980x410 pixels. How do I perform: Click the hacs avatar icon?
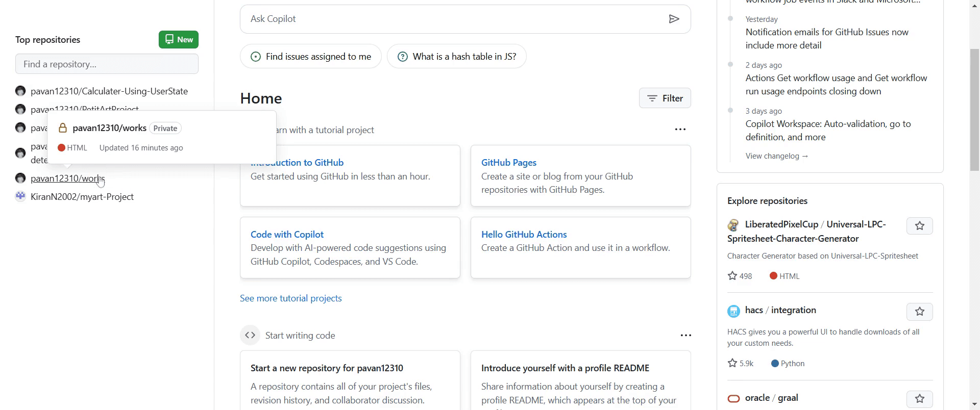point(733,311)
